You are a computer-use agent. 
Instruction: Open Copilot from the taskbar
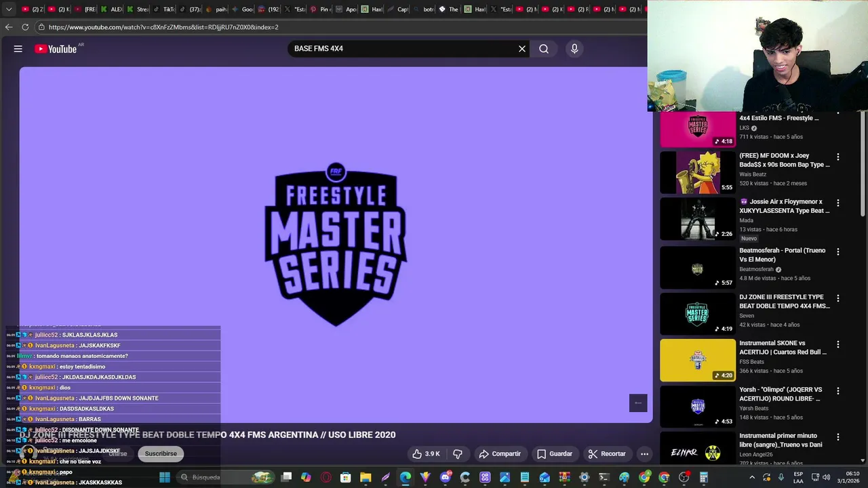(306, 477)
